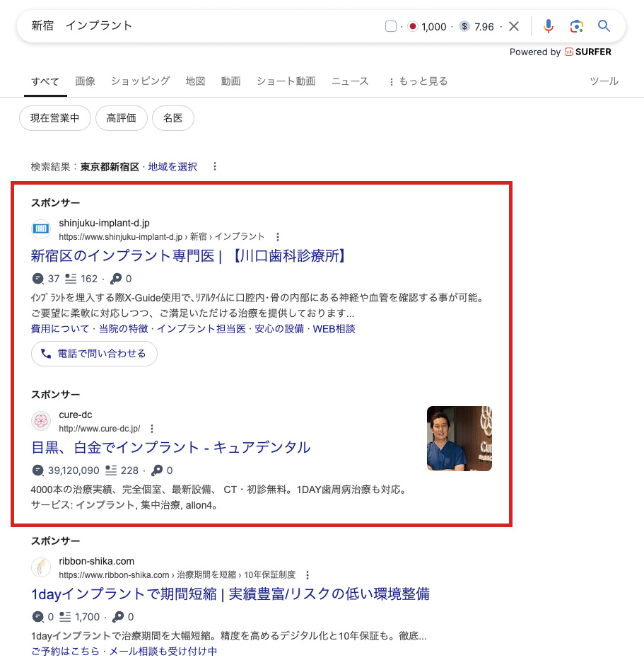Click the voice search microphone icon
This screenshot has width=644, height=665.
(548, 26)
